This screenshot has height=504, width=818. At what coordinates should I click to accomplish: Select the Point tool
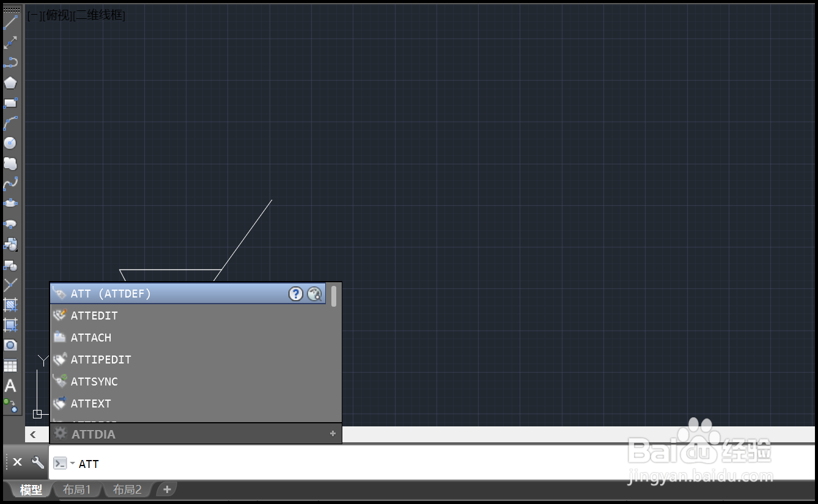(10, 285)
